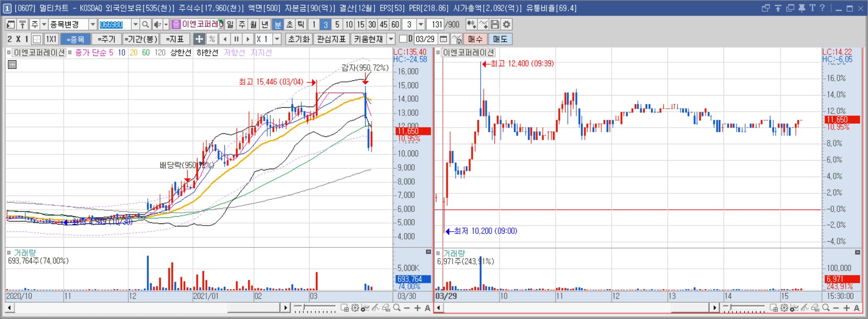Expand the stock code dropdown arrow
This screenshot has width=868, height=319.
click(x=135, y=24)
